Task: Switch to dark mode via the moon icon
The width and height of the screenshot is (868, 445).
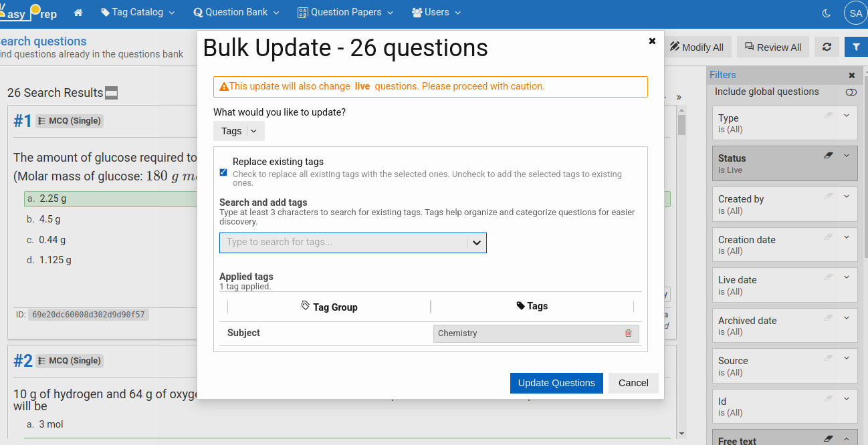Action: point(827,12)
